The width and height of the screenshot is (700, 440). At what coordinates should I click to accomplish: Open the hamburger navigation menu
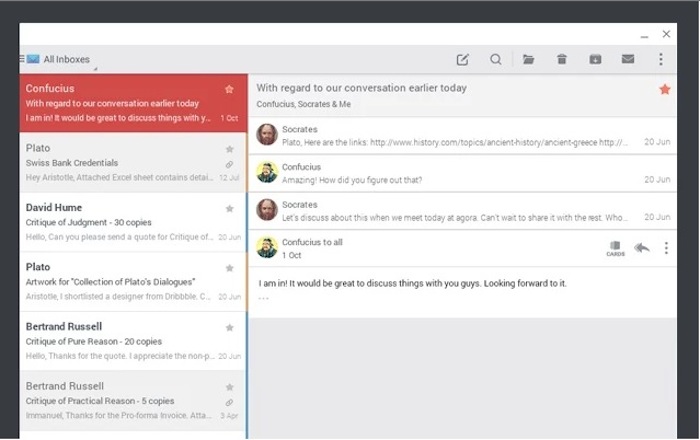21,59
